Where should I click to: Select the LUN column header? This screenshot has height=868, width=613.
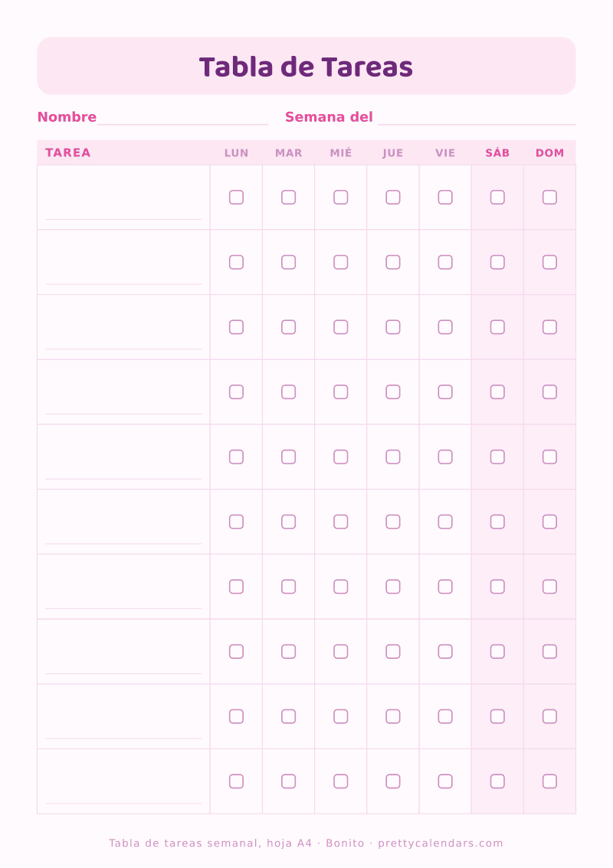[237, 153]
